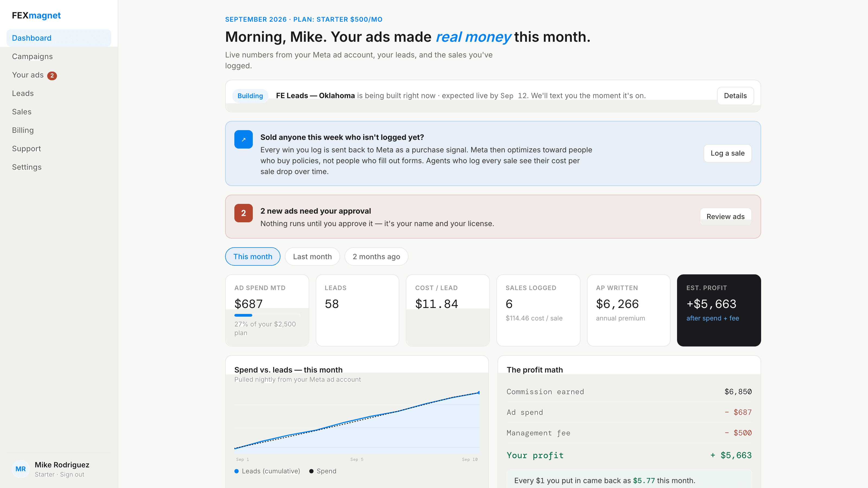The image size is (868, 488).
Task: Click the Leads (cumulative) blue legend dot
Action: click(x=237, y=471)
